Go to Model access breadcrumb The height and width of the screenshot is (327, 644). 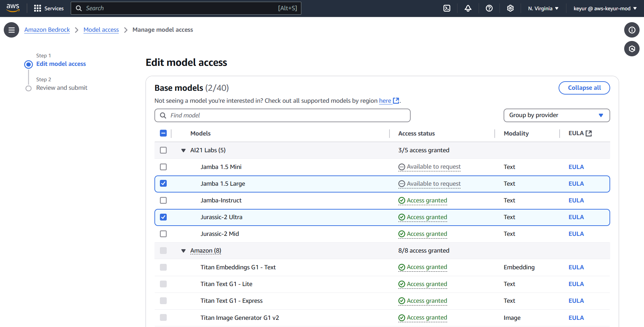coord(101,30)
